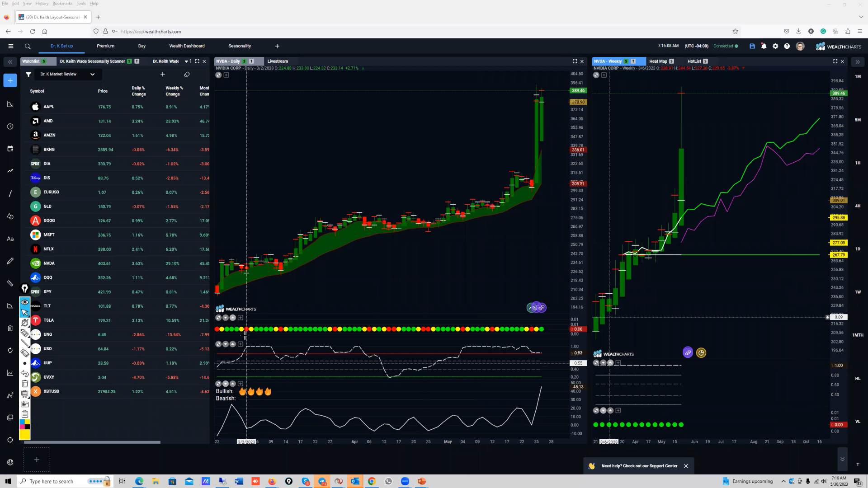The width and height of the screenshot is (868, 488).
Task: Expand the daily chart indicator plus box
Action: (x=226, y=75)
